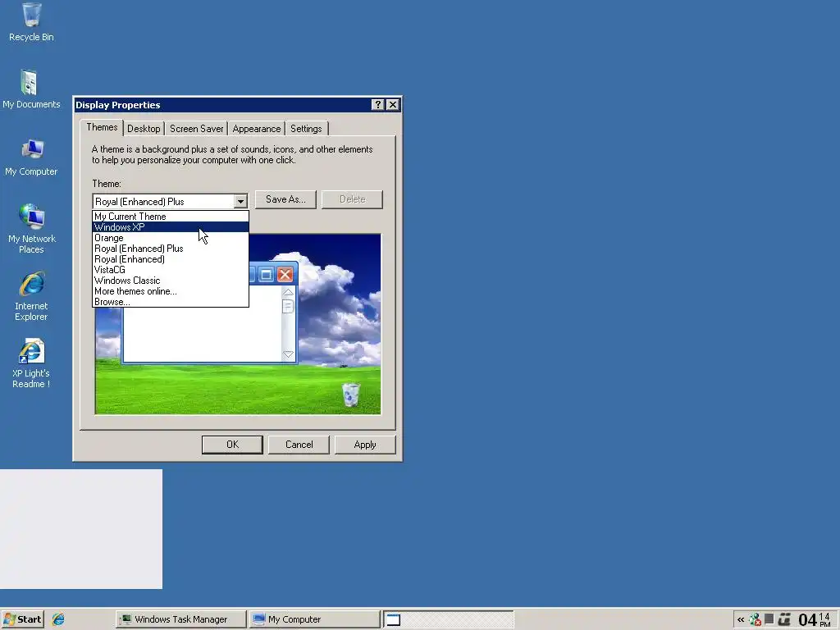Choose More themes online... entry
The image size is (840, 630).
(171, 291)
